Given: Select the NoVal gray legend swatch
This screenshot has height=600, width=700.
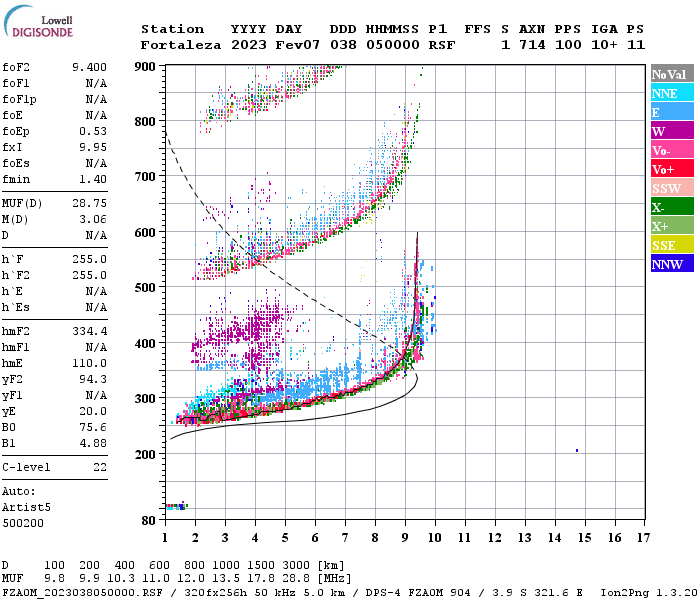Looking at the screenshot, I should 671,74.
